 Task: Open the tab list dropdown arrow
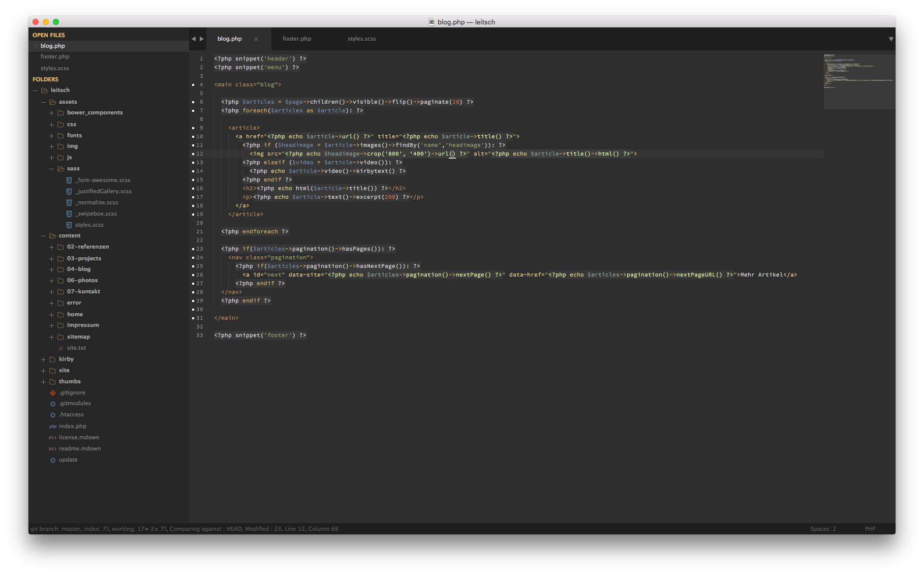(x=890, y=39)
